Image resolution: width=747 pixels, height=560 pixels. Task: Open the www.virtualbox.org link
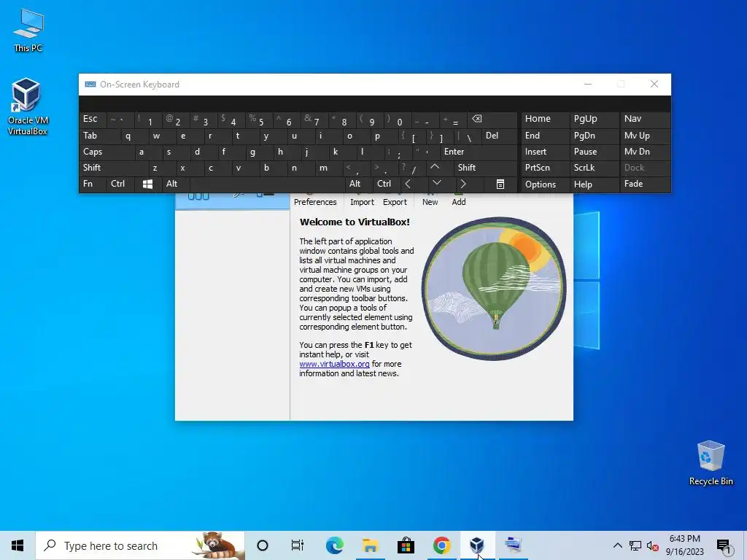334,365
